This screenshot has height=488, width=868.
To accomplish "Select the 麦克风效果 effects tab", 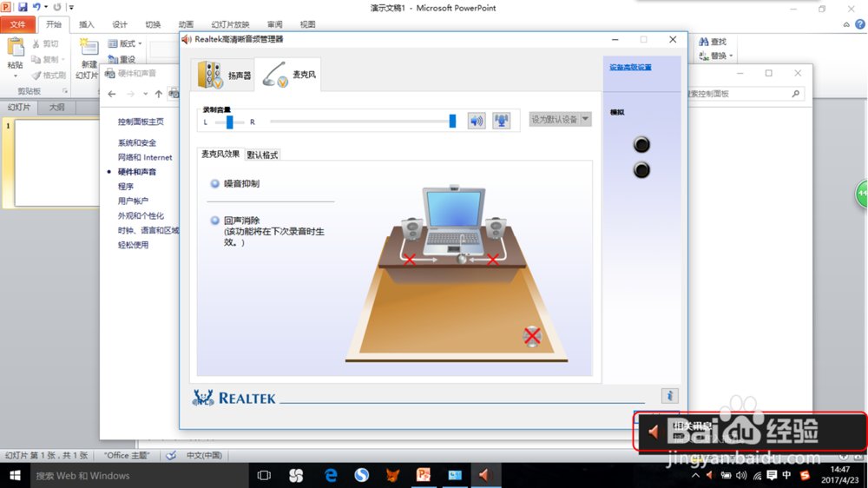I will [220, 154].
